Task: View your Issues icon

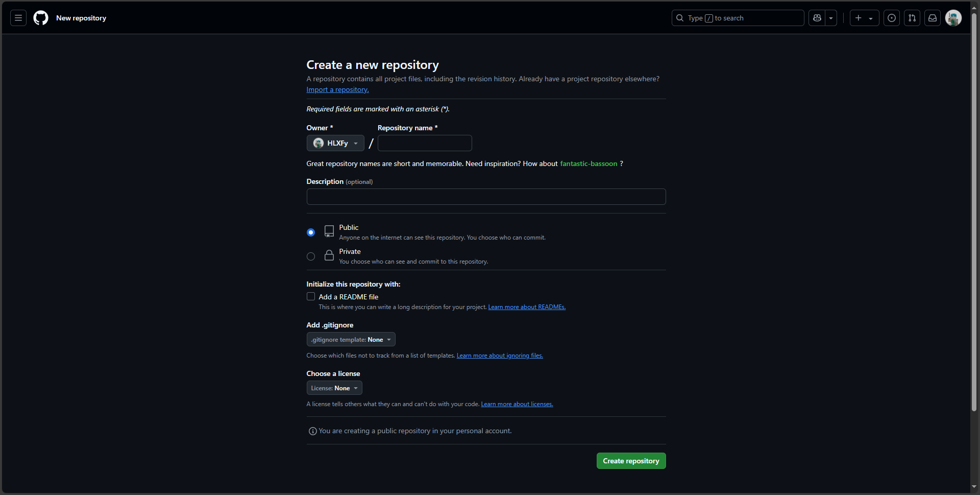Action: point(892,18)
